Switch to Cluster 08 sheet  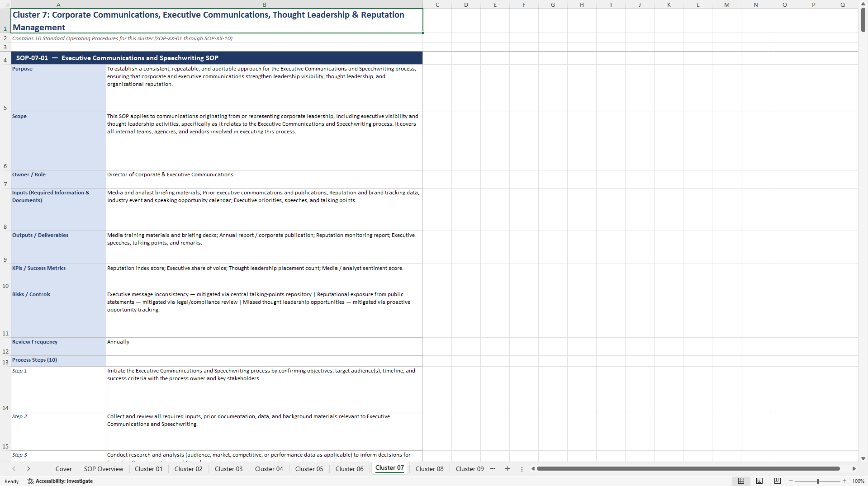[x=429, y=469]
